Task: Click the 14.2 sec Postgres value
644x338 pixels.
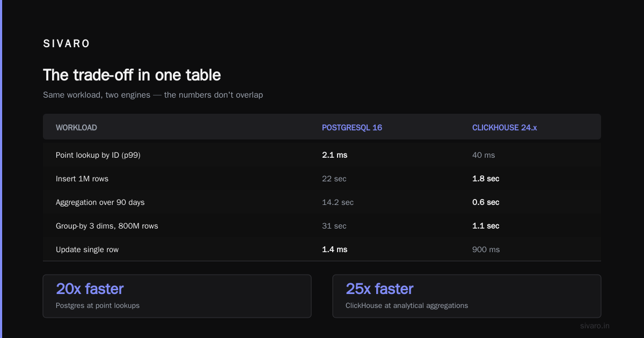Action: pos(338,202)
